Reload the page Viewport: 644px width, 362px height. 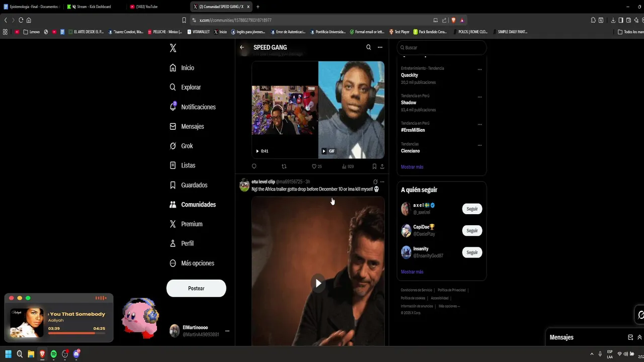[21, 20]
